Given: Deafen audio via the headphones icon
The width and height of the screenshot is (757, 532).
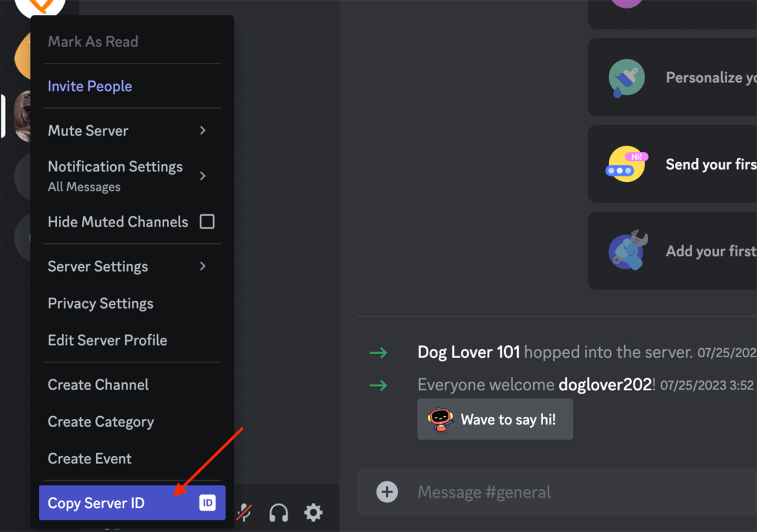Looking at the screenshot, I should 279,512.
